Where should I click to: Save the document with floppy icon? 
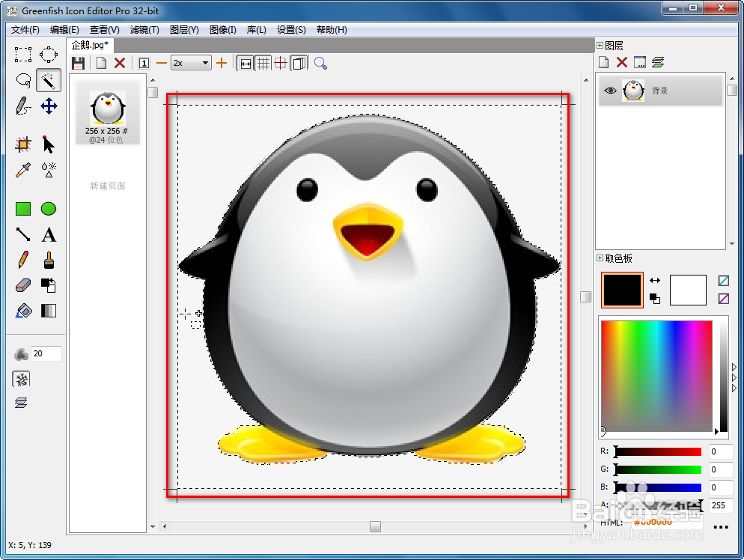click(79, 63)
